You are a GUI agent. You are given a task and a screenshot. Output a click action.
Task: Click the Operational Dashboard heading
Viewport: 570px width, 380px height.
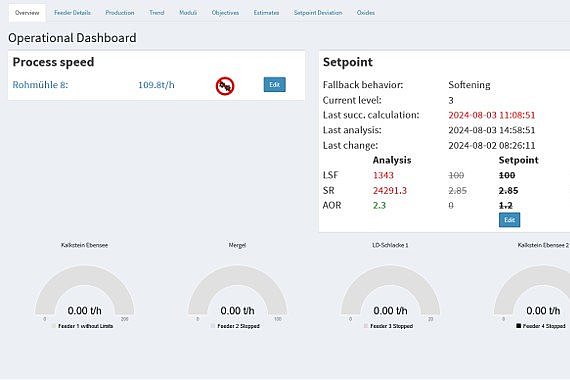72,38
